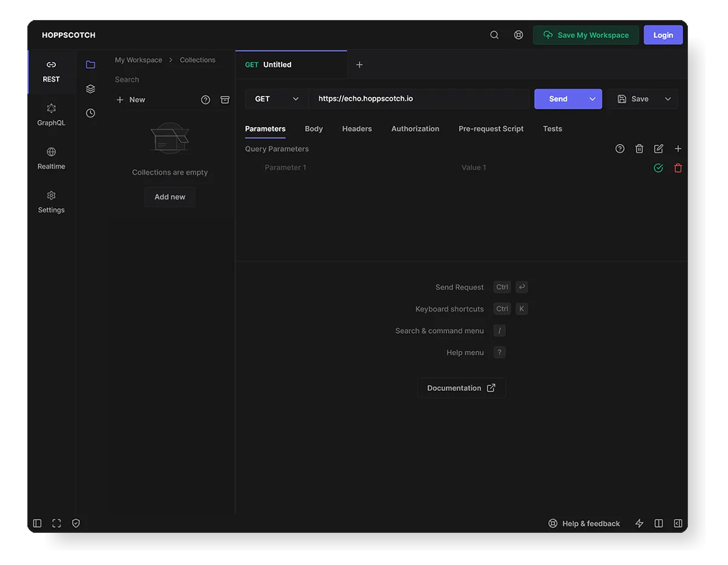Click the bulk edit parameters icon

pos(658,149)
